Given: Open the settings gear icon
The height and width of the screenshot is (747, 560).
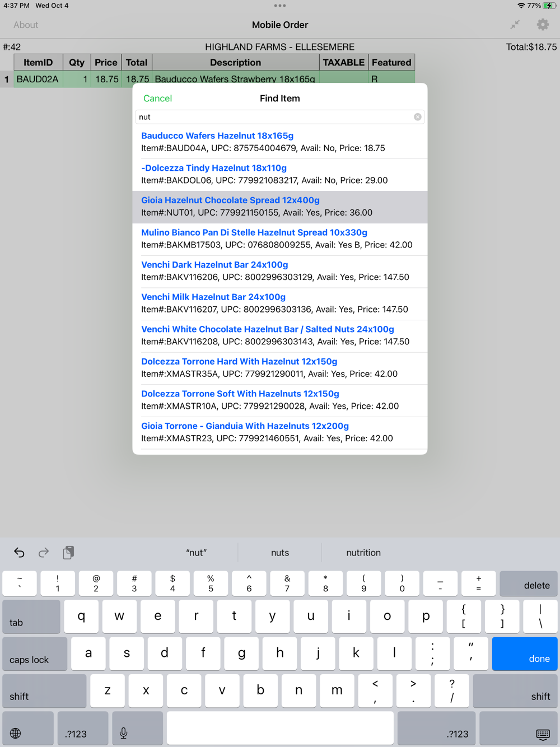Looking at the screenshot, I should pyautogui.click(x=543, y=25).
